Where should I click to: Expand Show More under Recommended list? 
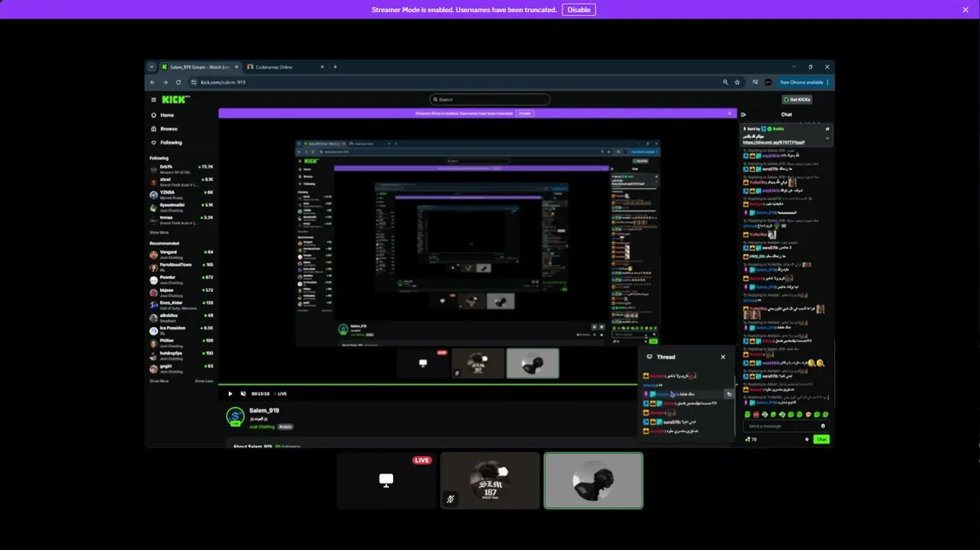[x=159, y=380]
